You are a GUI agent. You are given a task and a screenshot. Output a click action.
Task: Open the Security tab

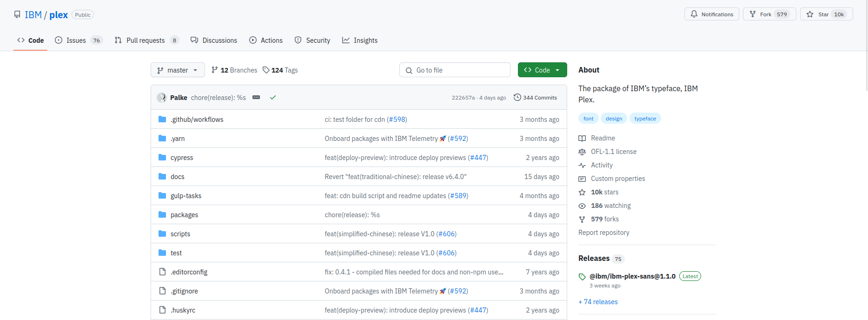tap(312, 40)
